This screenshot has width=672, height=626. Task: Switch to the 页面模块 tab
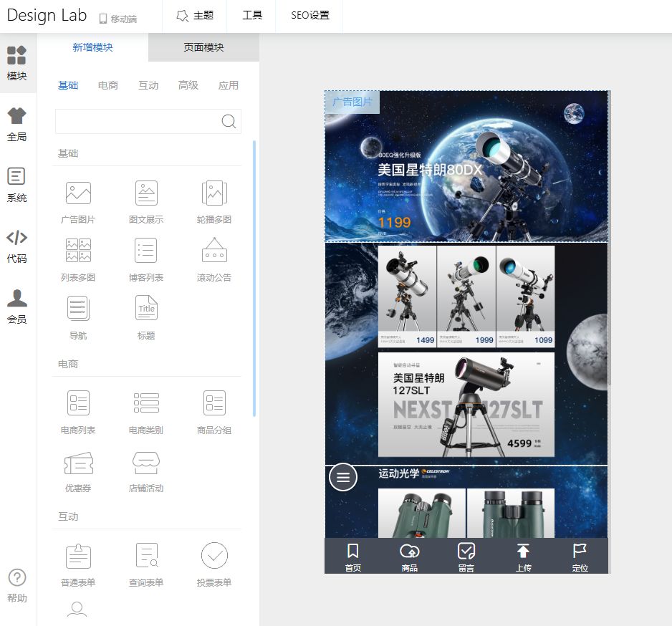203,47
